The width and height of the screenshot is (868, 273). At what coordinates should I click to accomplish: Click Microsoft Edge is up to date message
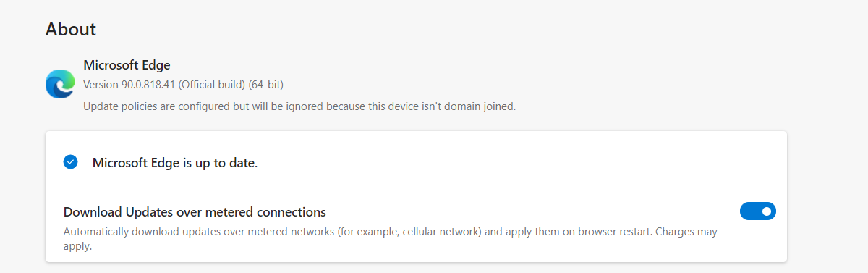[175, 163]
